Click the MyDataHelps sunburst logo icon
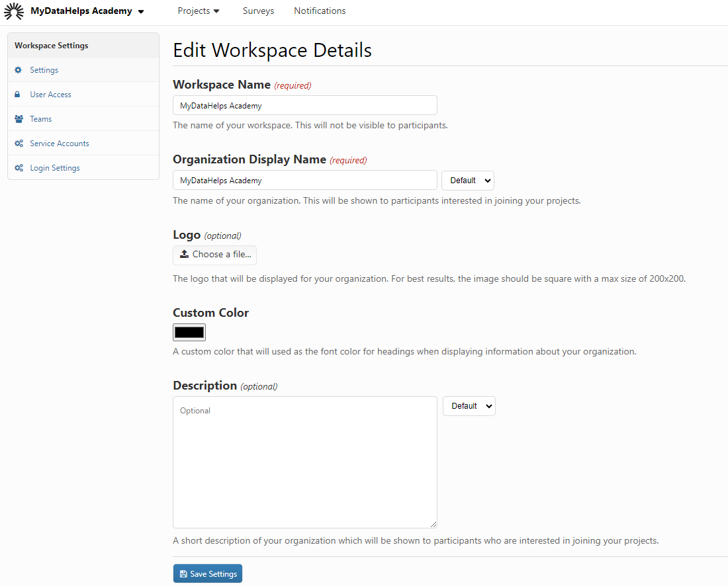The height and width of the screenshot is (586, 728). [14, 11]
